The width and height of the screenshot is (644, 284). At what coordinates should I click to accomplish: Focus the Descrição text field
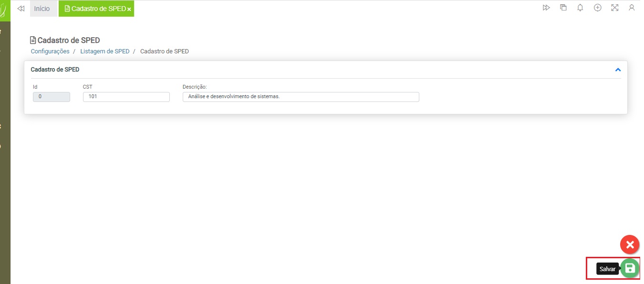(x=301, y=97)
